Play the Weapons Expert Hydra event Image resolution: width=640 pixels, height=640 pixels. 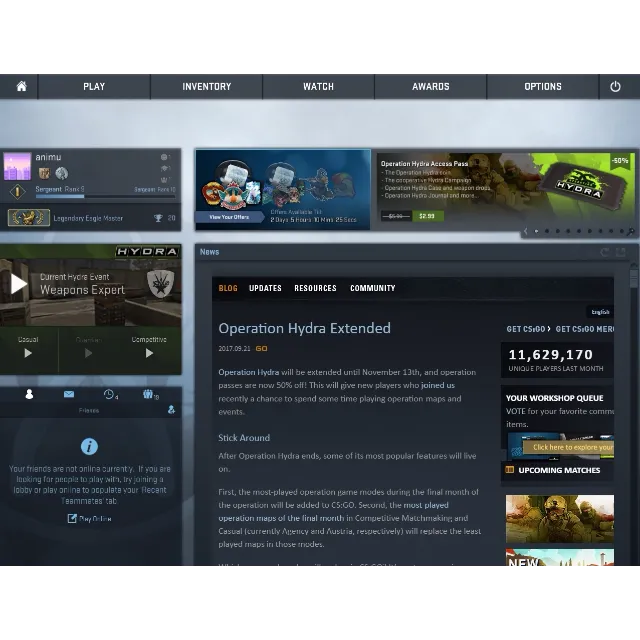(x=18, y=284)
